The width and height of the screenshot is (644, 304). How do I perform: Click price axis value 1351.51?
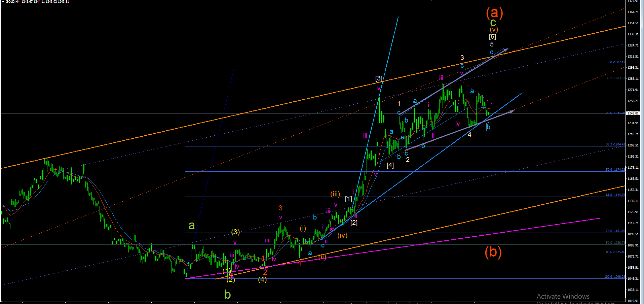point(633,23)
